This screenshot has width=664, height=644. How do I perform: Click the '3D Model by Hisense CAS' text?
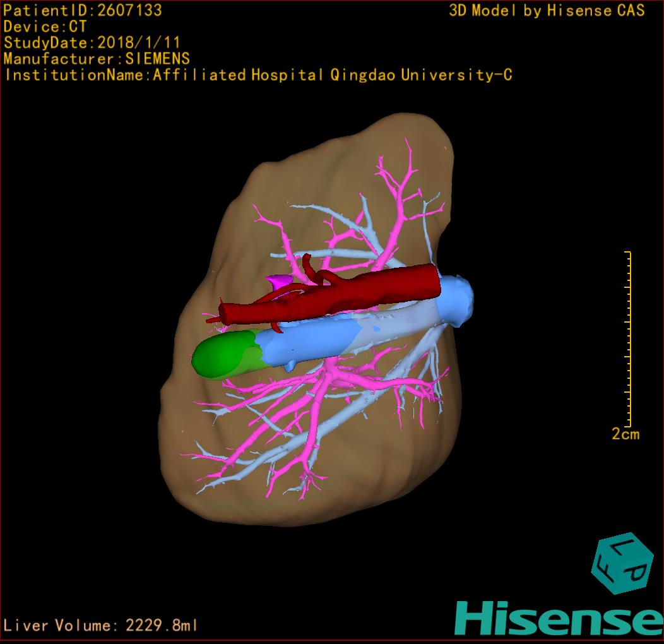point(547,10)
